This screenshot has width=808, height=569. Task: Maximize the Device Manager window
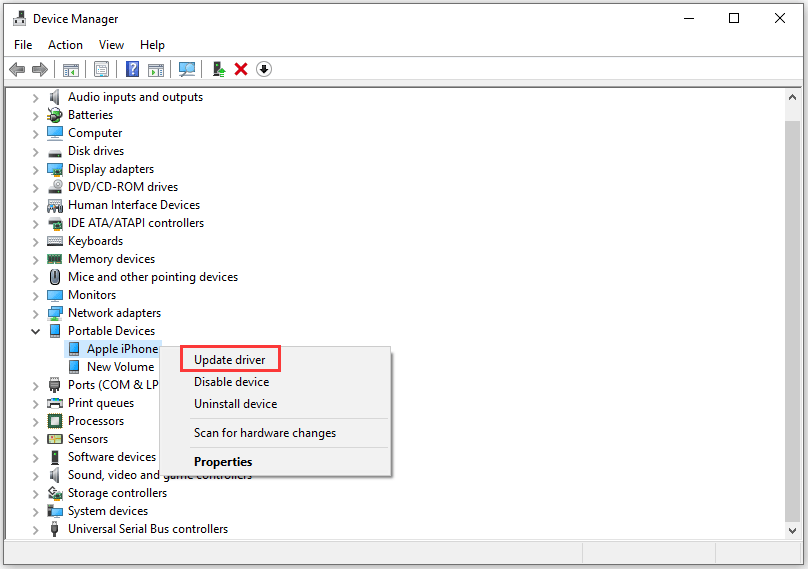[x=734, y=19]
